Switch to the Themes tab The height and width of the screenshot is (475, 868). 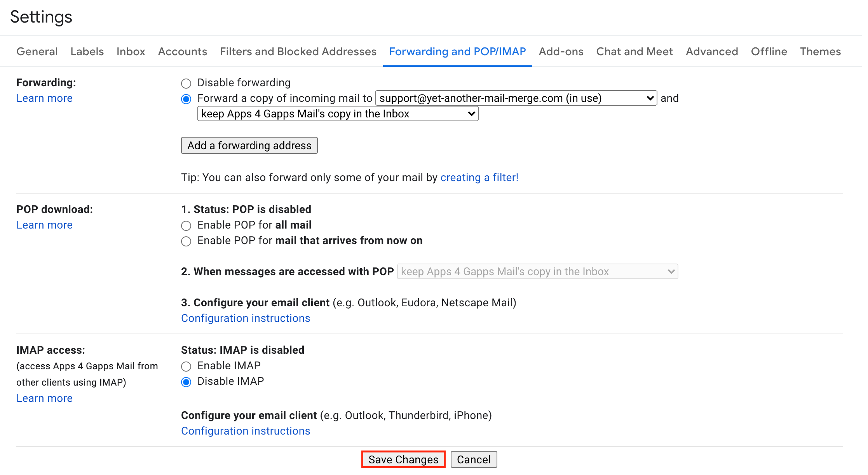[x=820, y=51]
